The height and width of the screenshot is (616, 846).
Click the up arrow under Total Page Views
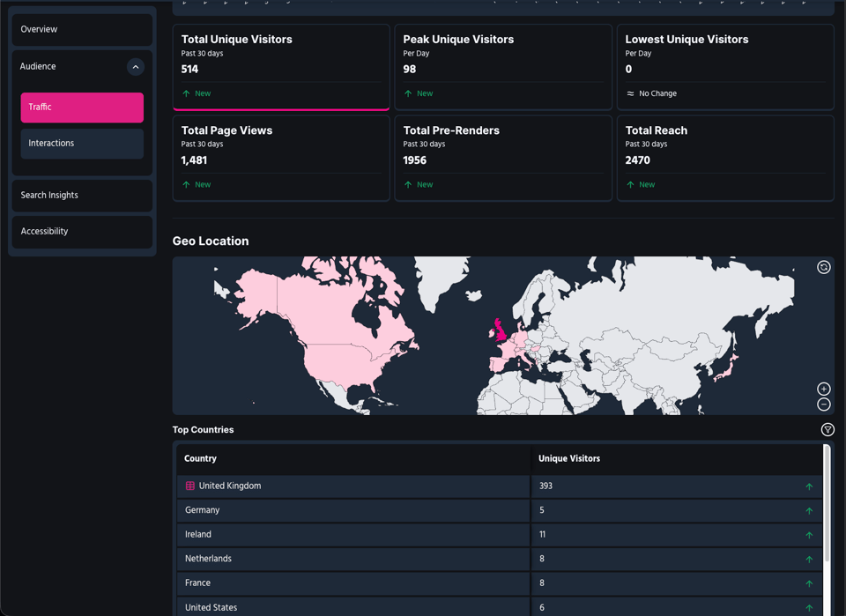186,184
